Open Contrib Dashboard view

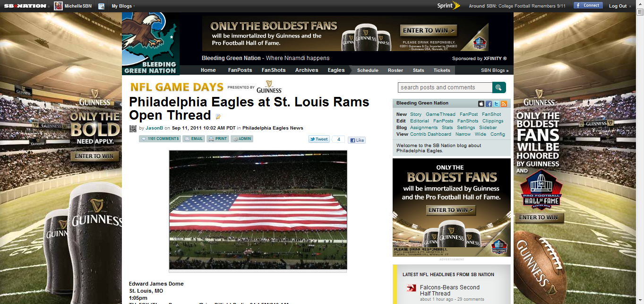(x=430, y=134)
